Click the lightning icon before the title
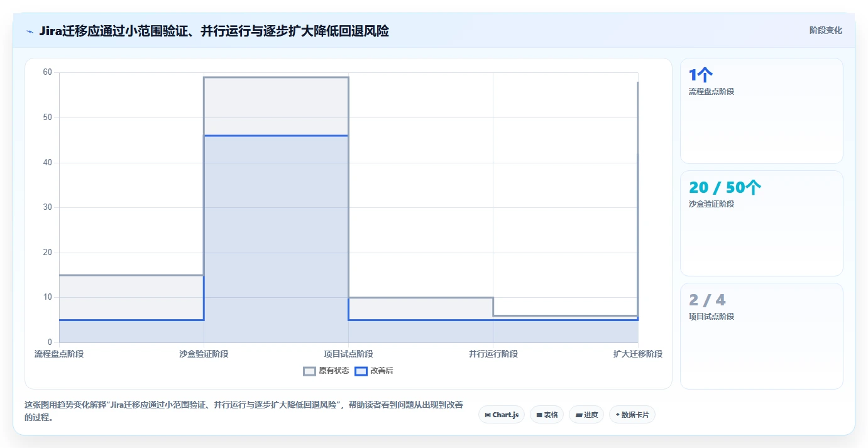The height and width of the screenshot is (448, 868). coord(30,31)
